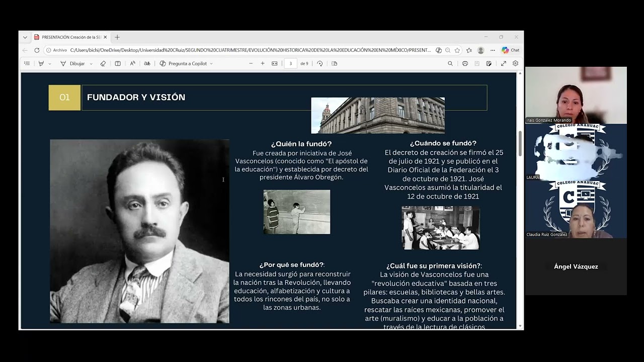Zoom in on the PDF page
The image size is (644, 362).
pos(263,63)
